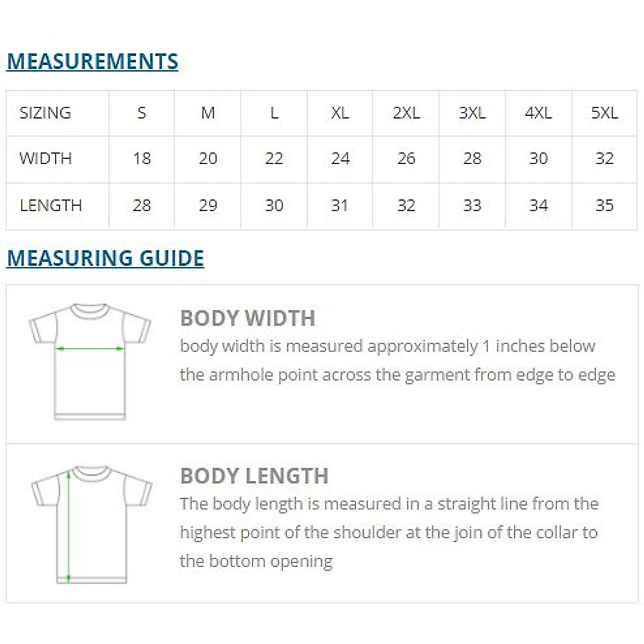
Task: Click the MEASUREMENTS heading link
Action: 92,61
